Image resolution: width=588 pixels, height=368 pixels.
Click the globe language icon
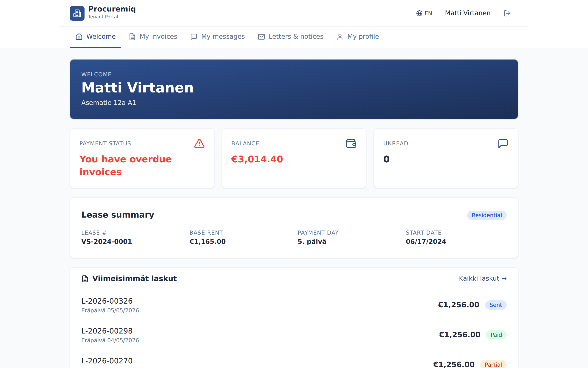coord(419,13)
